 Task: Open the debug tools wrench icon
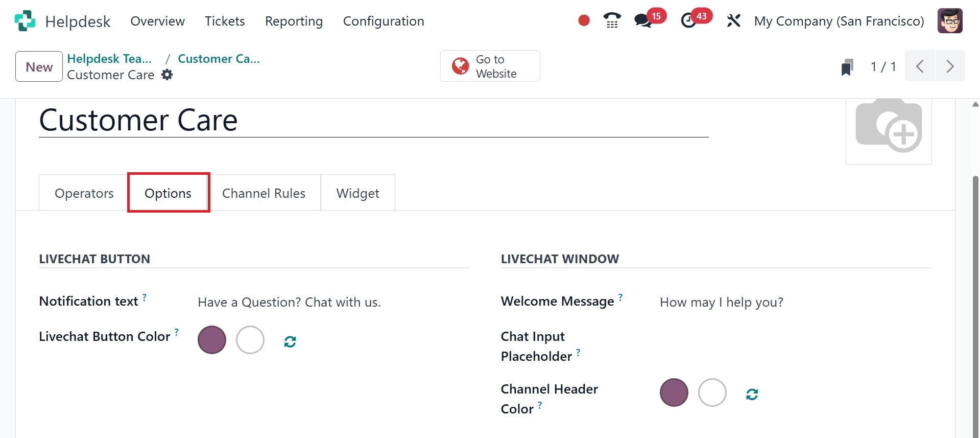[x=733, y=21]
